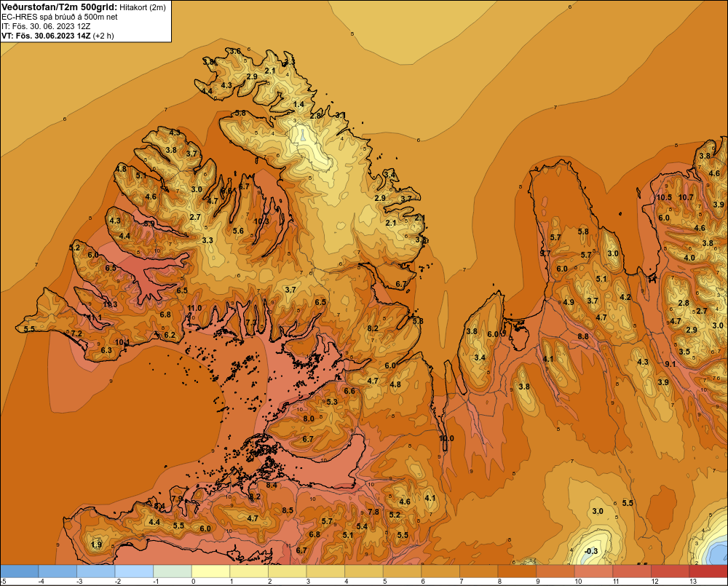Screen dimensions: 728x586
Task: Select the "11.0" temperature value
Action: [x=194, y=308]
